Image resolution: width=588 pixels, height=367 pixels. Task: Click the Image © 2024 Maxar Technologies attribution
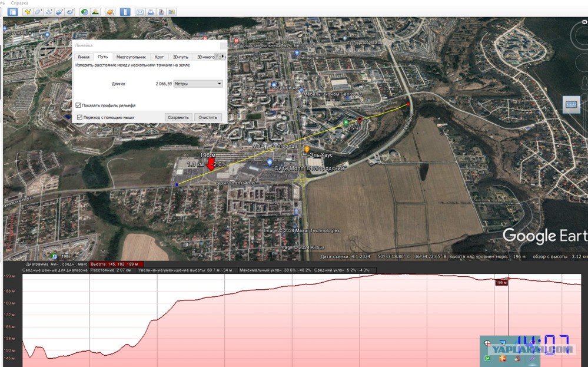pos(301,230)
